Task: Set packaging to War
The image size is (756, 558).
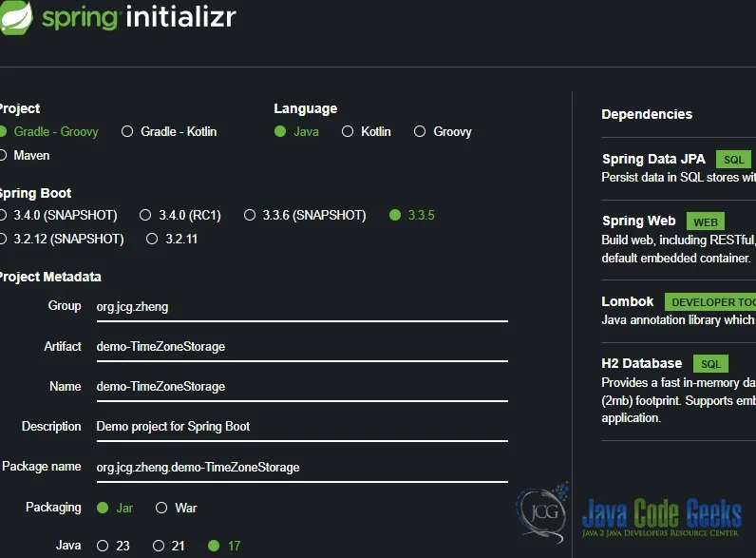Action: (x=177, y=508)
